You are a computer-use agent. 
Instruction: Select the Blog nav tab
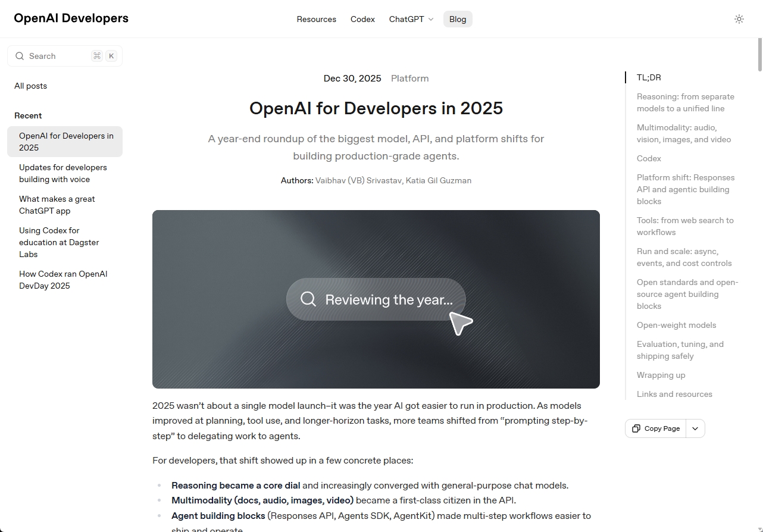point(458,19)
